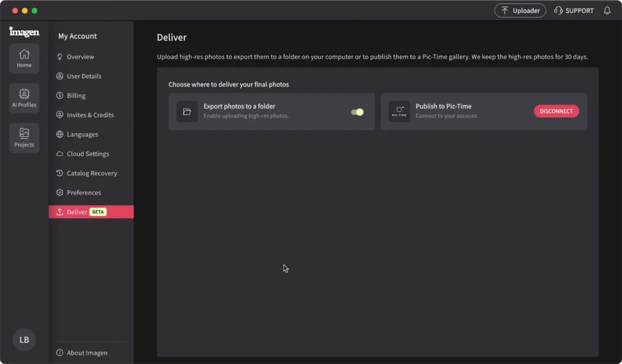
Task: Open AI Profiles from the left rail
Action: pyautogui.click(x=24, y=98)
